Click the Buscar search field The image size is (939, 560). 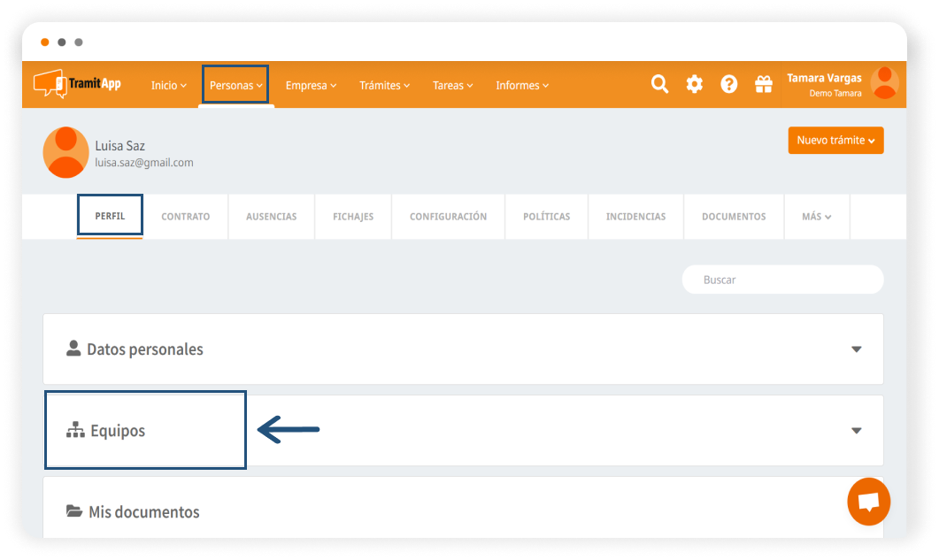[x=782, y=280]
